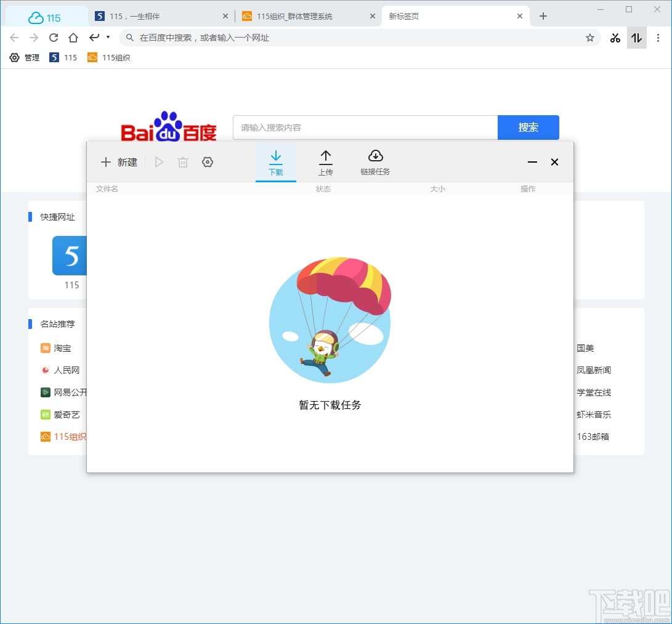Image resolution: width=672 pixels, height=624 pixels.
Task: Maximize the browser window
Action: (x=629, y=9)
